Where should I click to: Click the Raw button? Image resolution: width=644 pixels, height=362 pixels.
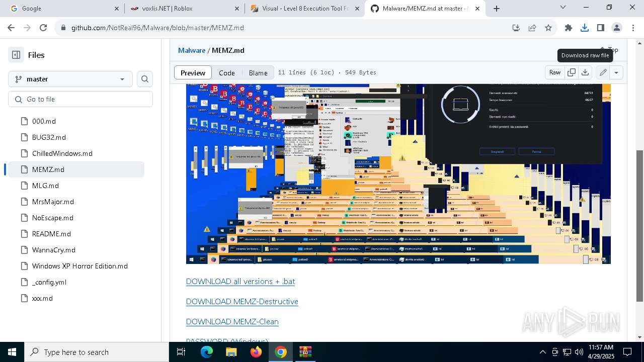[x=555, y=72]
